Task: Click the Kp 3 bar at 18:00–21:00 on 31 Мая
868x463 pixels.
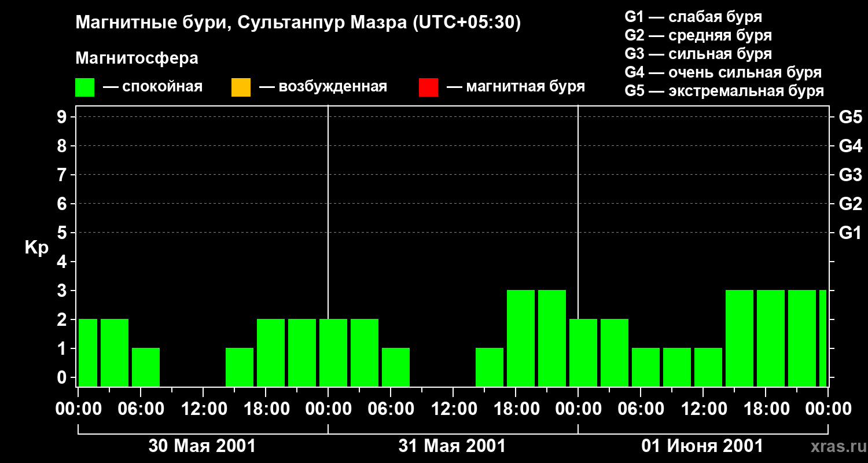Action: click(x=521, y=338)
